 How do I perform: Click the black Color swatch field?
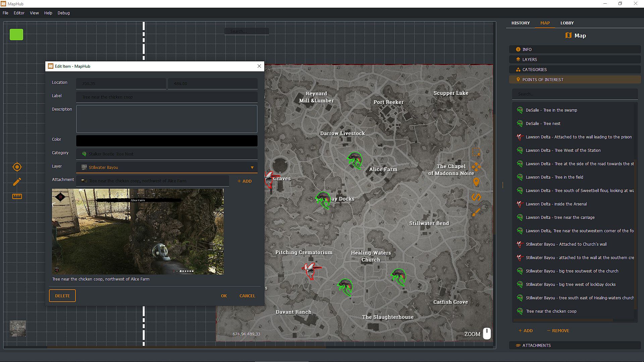tap(167, 141)
